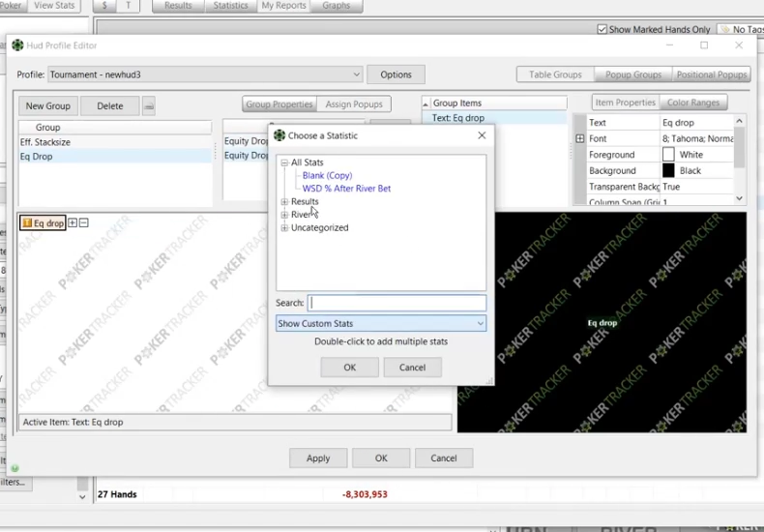Switch to the Popup Groups tab
764x532 pixels.
point(632,74)
